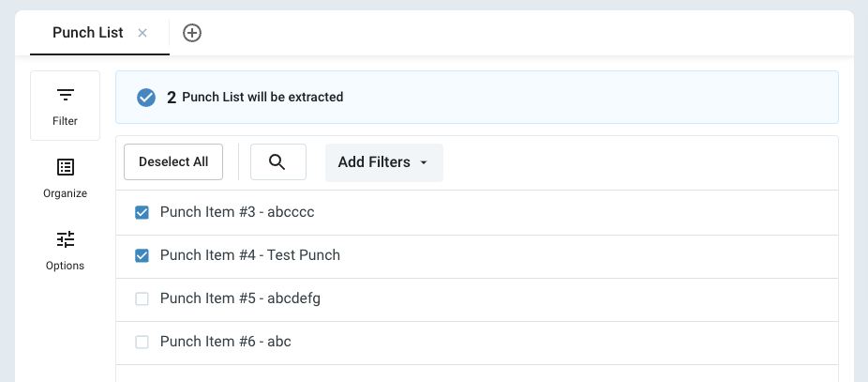The width and height of the screenshot is (868, 382).
Task: Switch to the Punch List tab
Action: (87, 33)
